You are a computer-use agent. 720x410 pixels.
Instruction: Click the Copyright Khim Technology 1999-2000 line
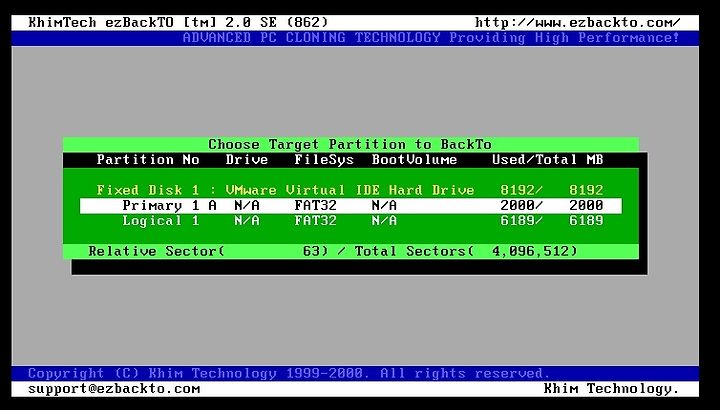click(x=289, y=373)
